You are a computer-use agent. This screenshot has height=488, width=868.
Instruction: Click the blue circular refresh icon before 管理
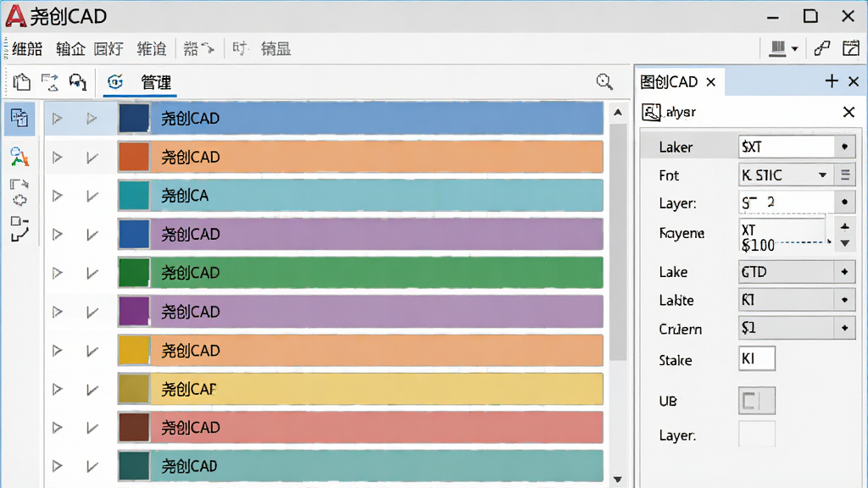coord(115,82)
